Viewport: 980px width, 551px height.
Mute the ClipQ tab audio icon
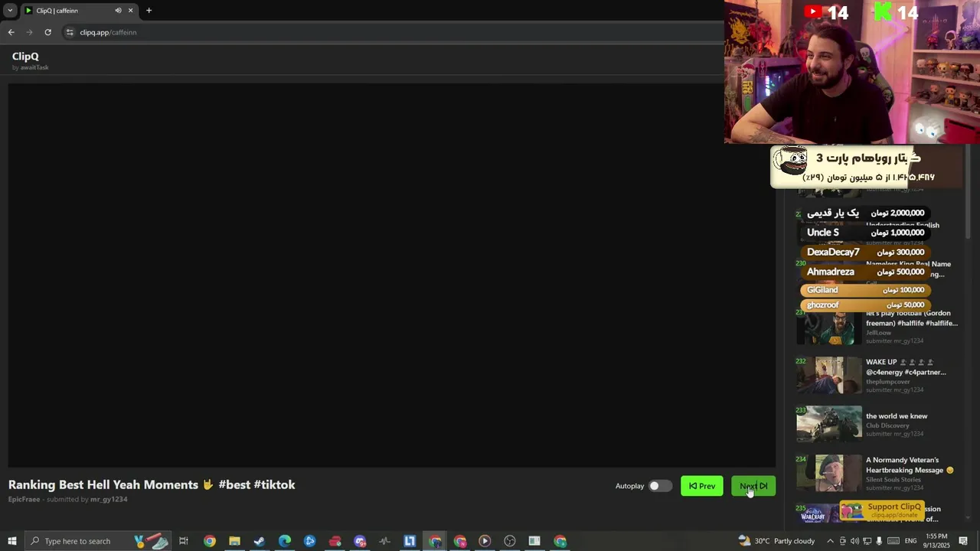point(118,11)
